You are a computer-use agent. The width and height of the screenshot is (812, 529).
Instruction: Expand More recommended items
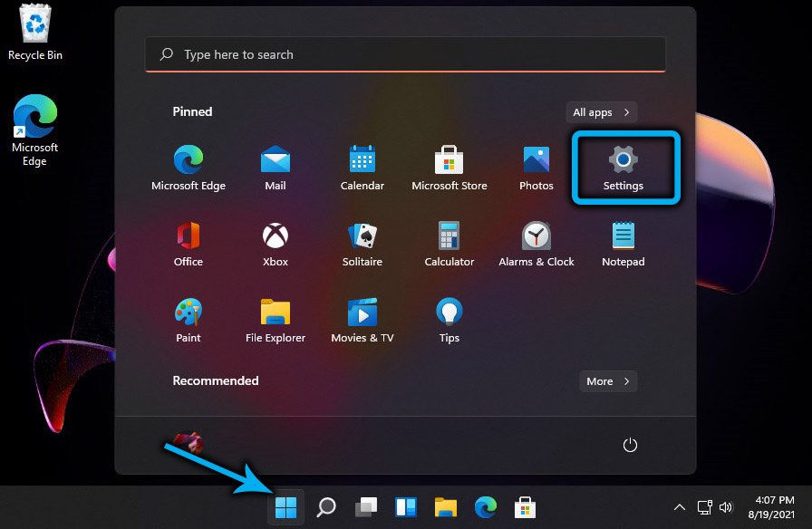coord(608,381)
